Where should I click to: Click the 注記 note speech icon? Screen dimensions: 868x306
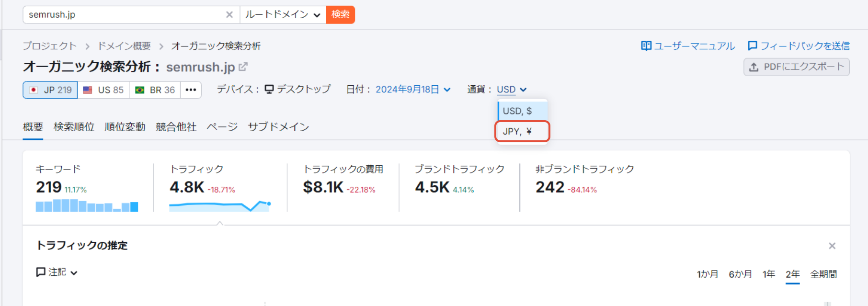click(41, 272)
